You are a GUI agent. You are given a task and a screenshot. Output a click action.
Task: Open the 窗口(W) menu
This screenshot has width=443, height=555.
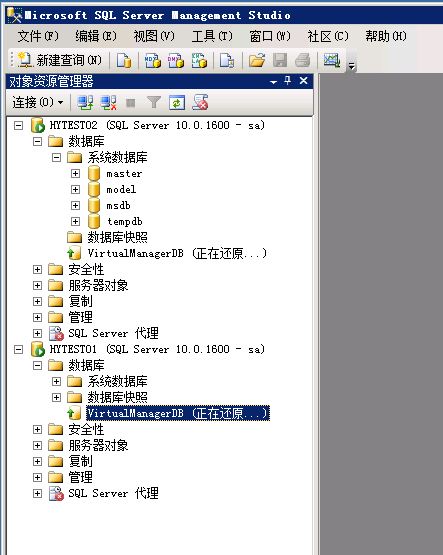[270, 36]
